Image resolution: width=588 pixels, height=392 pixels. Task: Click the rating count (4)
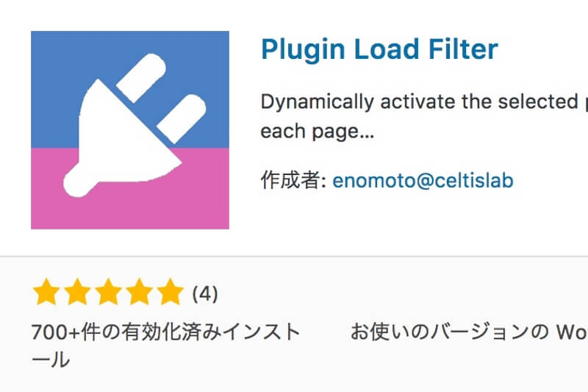click(205, 293)
